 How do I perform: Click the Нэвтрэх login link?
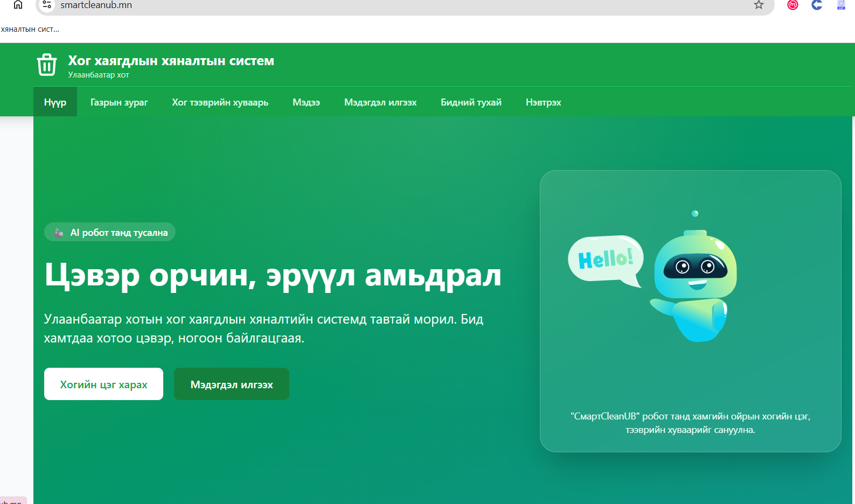click(x=544, y=102)
